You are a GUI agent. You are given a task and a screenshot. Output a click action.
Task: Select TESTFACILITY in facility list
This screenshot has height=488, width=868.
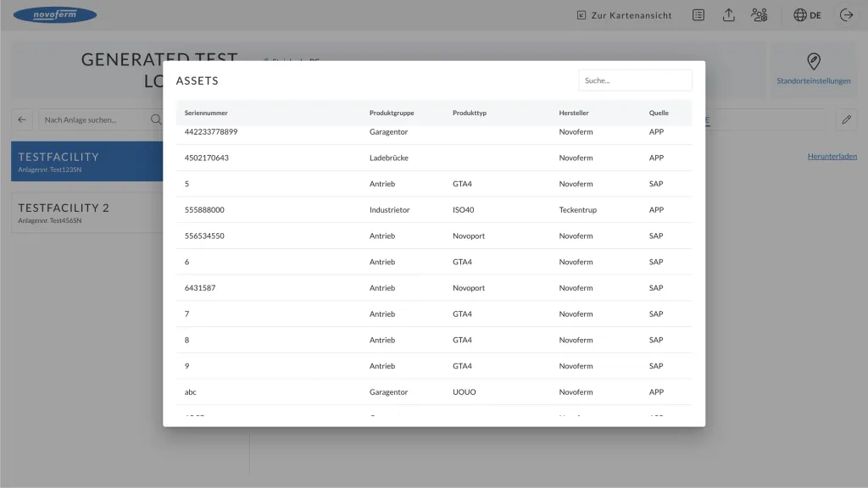point(87,162)
